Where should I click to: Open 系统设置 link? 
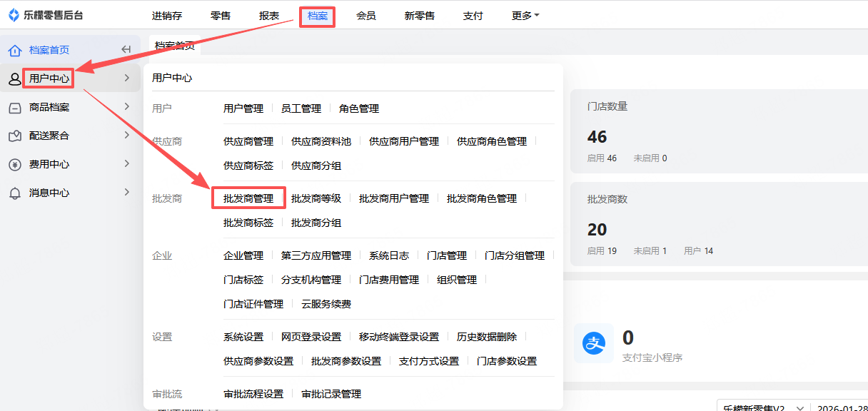pyautogui.click(x=243, y=337)
